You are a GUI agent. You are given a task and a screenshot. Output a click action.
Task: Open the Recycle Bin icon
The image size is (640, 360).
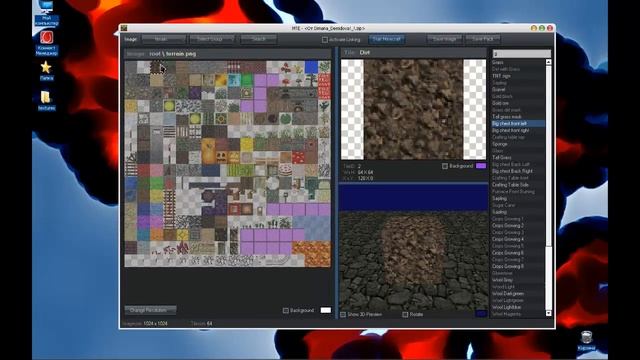(586, 340)
